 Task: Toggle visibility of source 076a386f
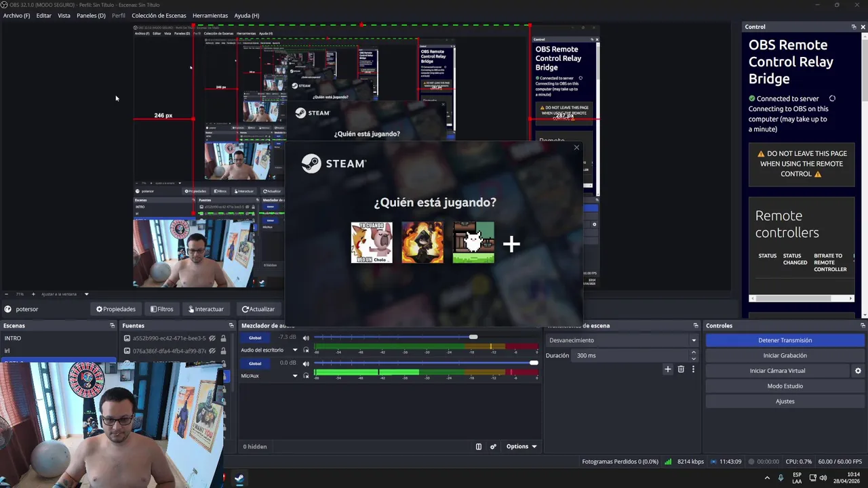(x=212, y=351)
